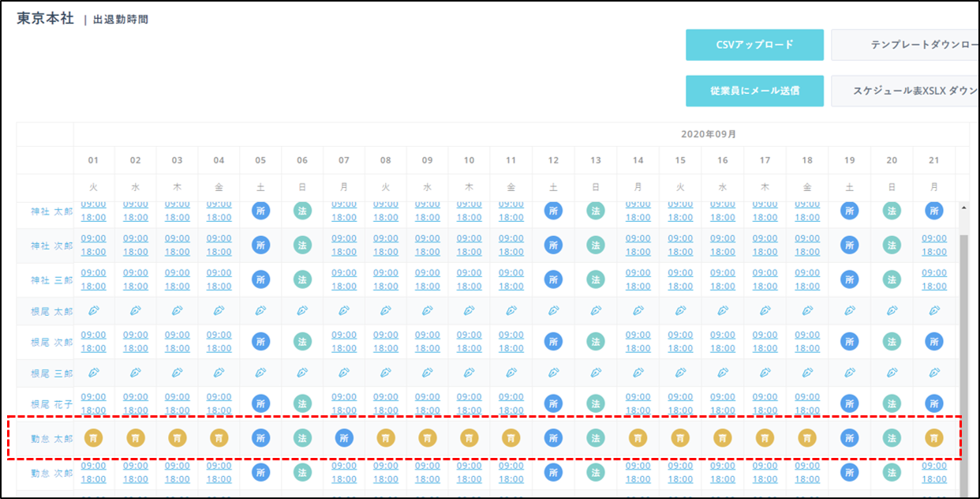Click the CSVアップロード button
This screenshot has height=499, width=980.
point(754,45)
